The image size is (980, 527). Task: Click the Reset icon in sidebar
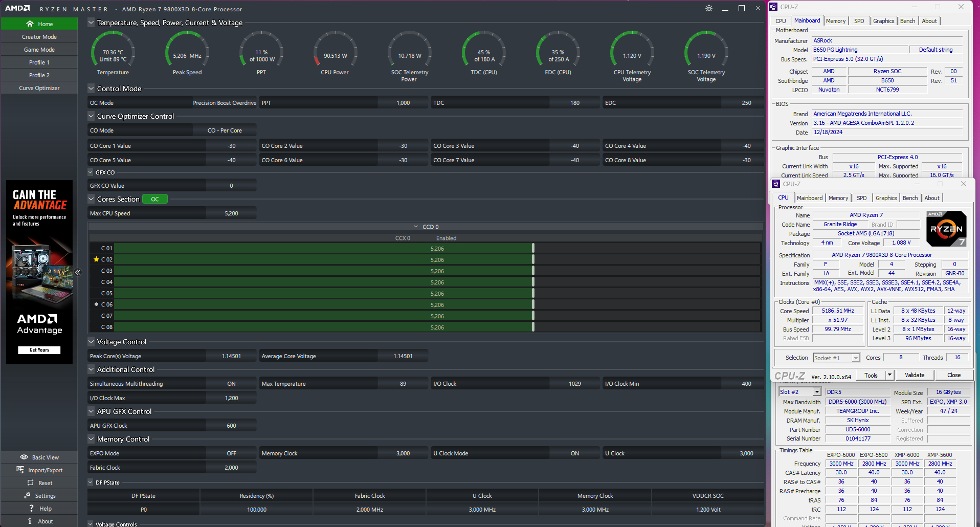(x=30, y=482)
